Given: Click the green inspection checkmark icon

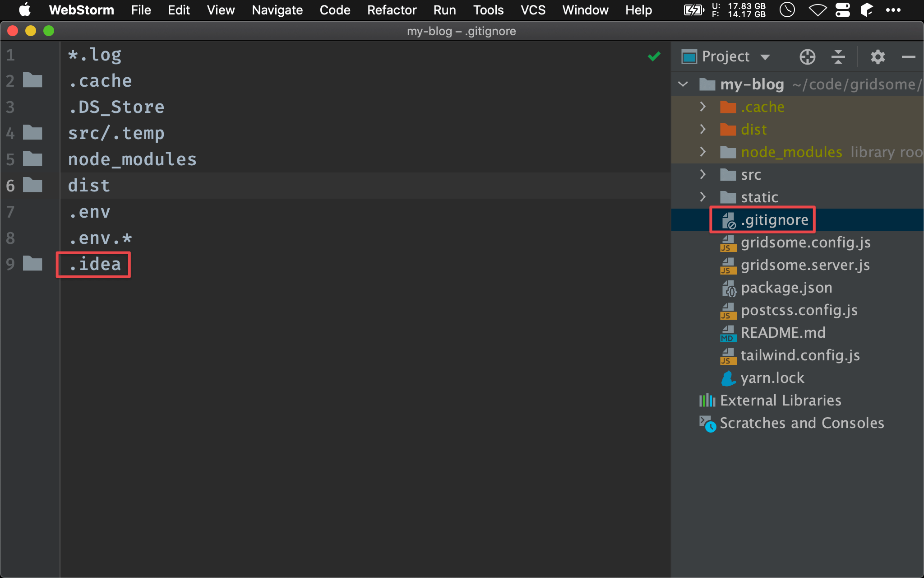Looking at the screenshot, I should click(654, 56).
